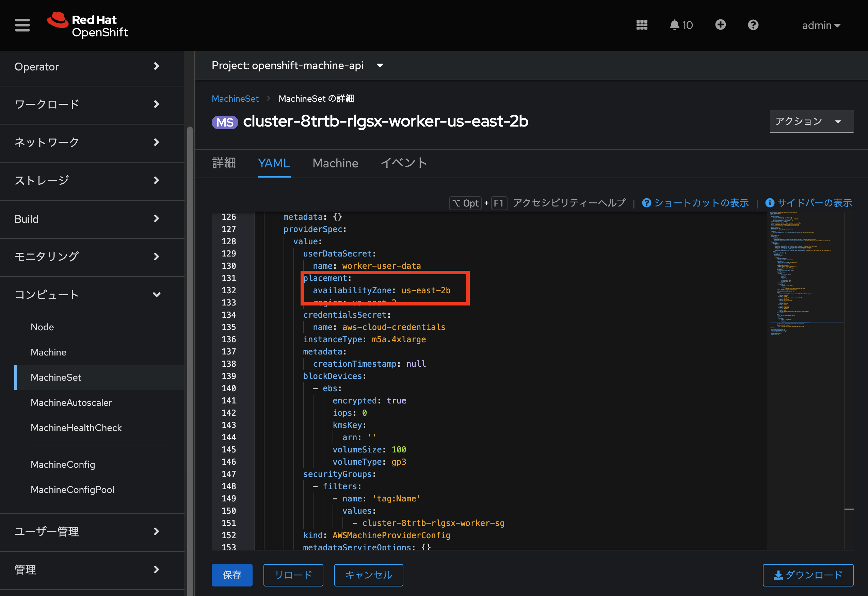The width and height of the screenshot is (868, 596).
Task: Click the placement key on line 131
Action: click(x=325, y=278)
